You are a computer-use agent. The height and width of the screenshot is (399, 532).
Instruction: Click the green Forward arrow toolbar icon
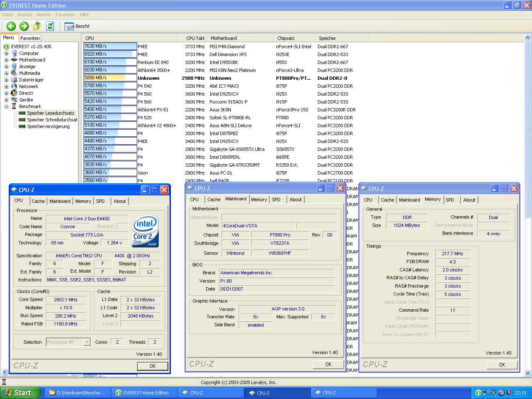tap(24, 26)
